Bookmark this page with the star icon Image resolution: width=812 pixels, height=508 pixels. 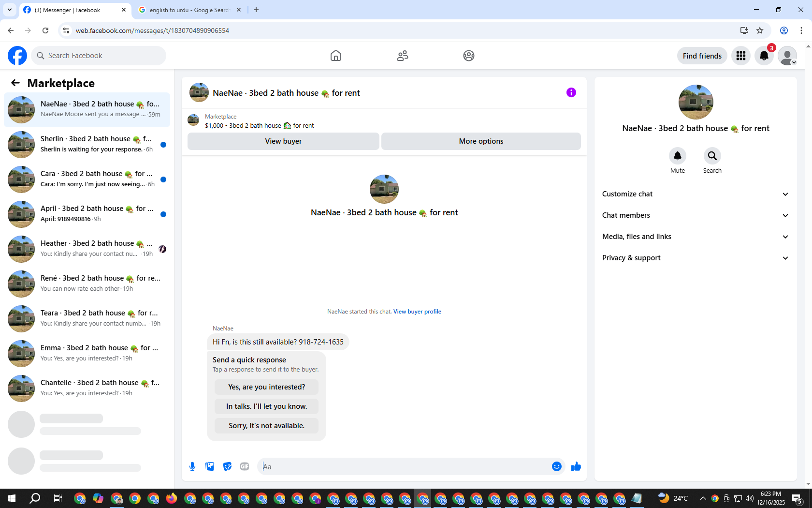coord(760,30)
